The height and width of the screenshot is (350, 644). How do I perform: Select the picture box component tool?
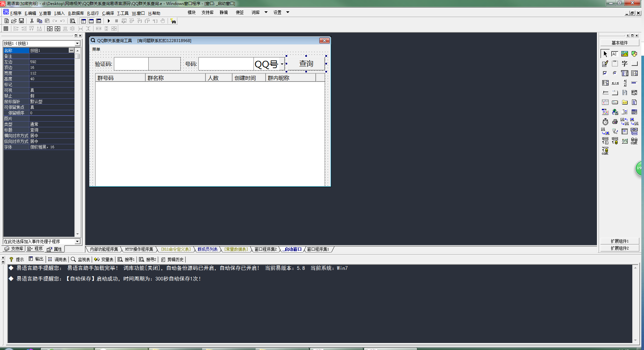pos(625,54)
